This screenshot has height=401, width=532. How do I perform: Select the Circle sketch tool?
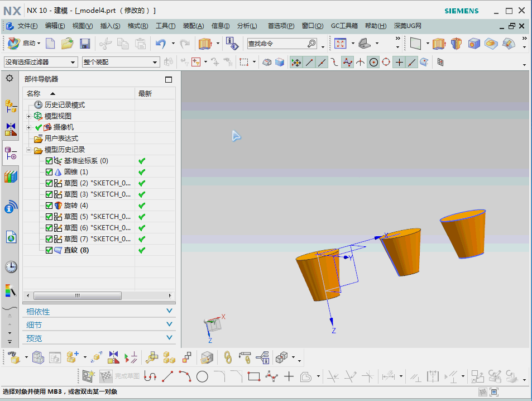click(202, 376)
